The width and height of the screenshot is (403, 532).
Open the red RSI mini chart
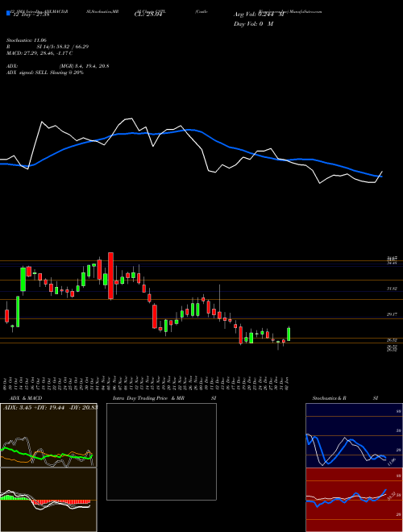click(x=354, y=500)
